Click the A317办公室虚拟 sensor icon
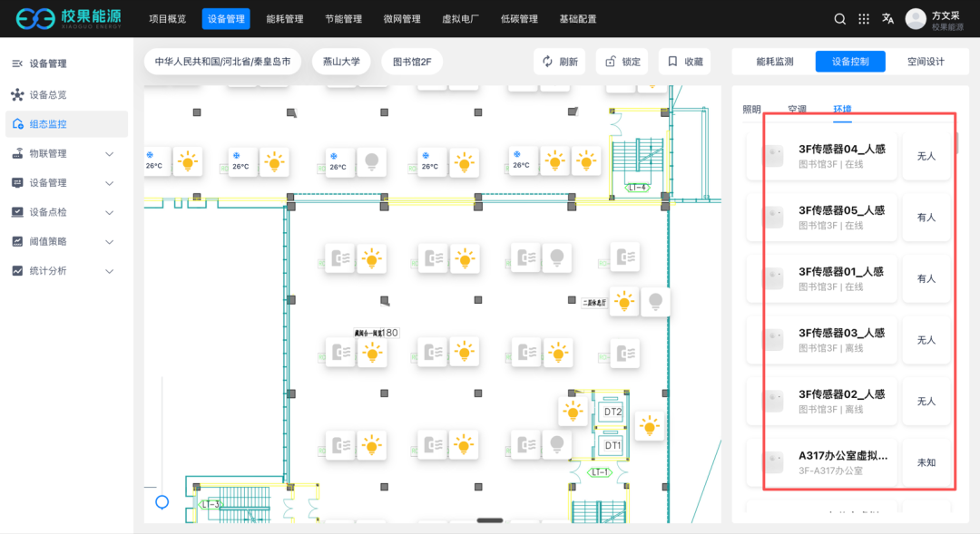980x534 pixels. [774, 462]
